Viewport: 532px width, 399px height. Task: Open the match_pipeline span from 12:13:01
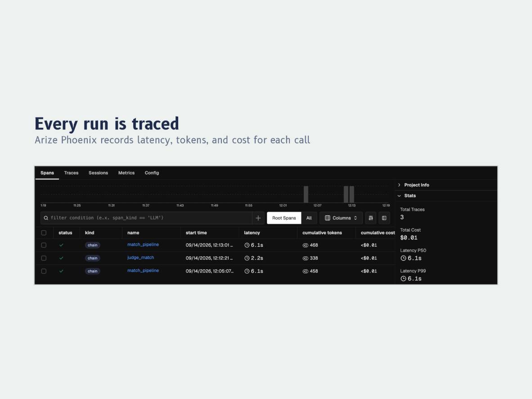click(143, 245)
